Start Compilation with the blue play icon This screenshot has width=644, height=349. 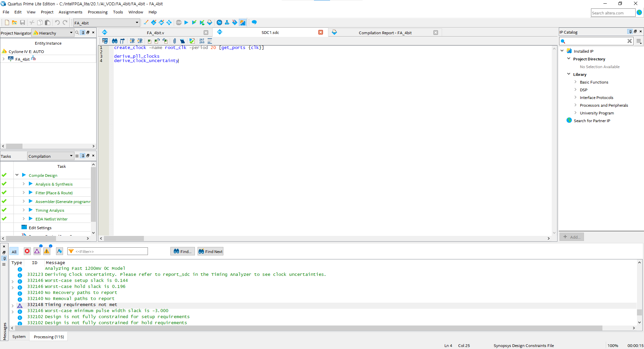point(186,22)
